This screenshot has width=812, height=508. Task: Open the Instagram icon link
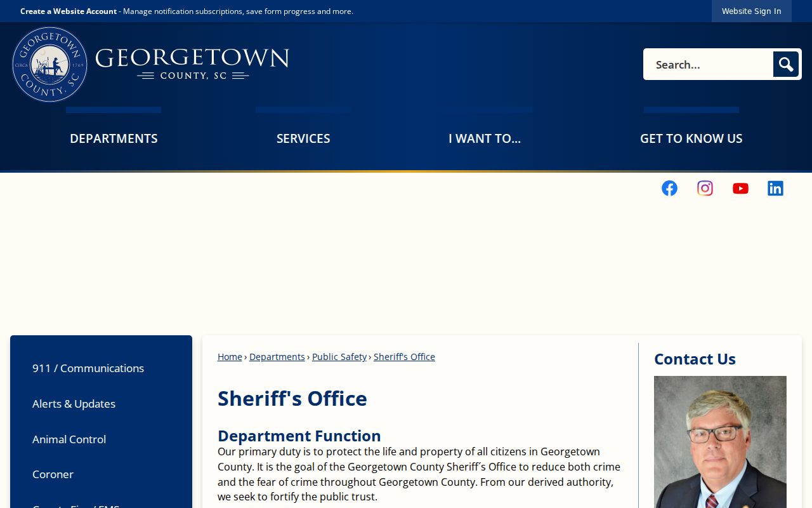tap(705, 188)
